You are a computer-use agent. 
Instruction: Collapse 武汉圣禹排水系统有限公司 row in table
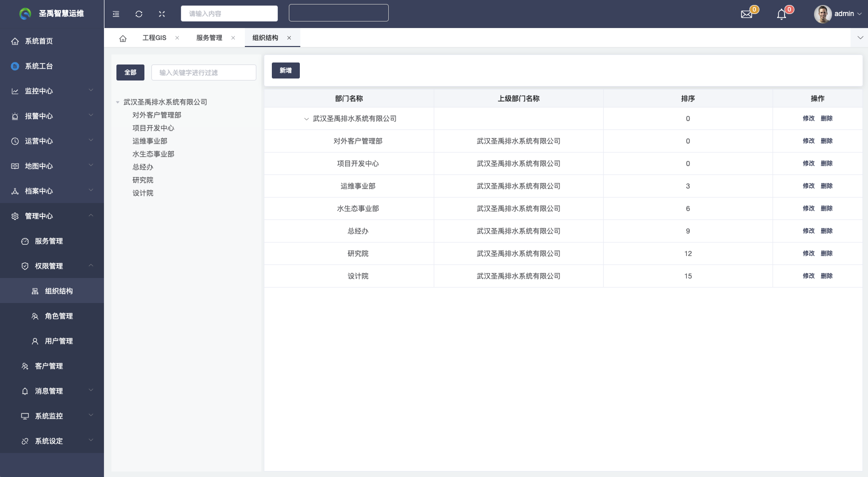(306, 119)
